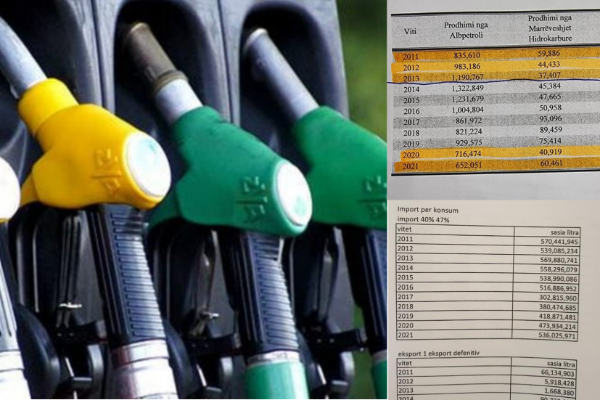Pick the import quantity 418,871,481

(x=558, y=317)
